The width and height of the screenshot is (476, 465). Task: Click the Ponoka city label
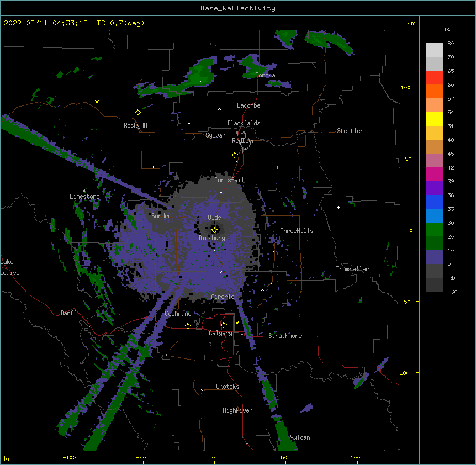265,75
